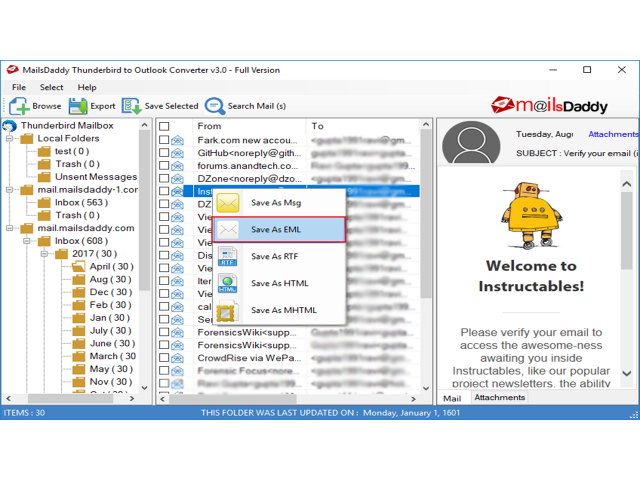Image resolution: width=640 pixels, height=480 pixels.
Task: Select the Trash (0) folder under Local Folders
Action: click(x=78, y=164)
